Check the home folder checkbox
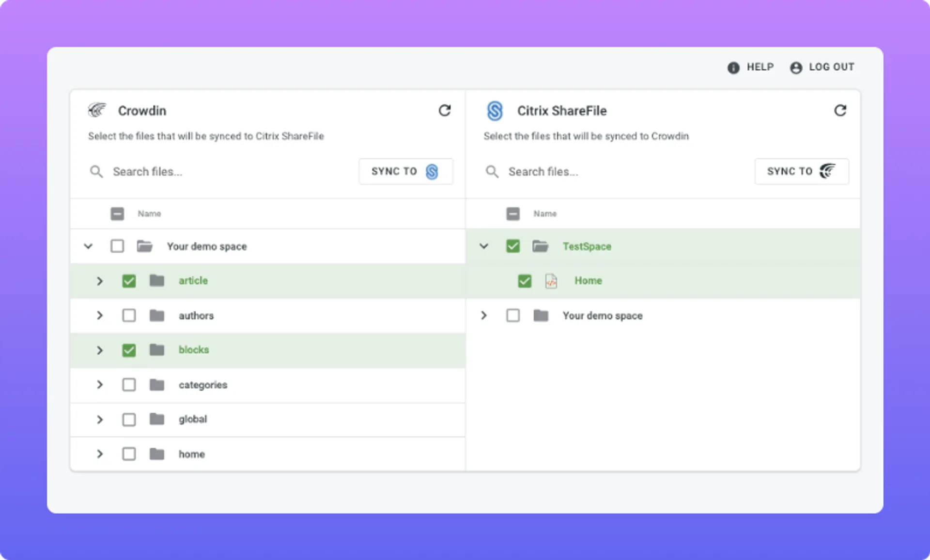 129,454
